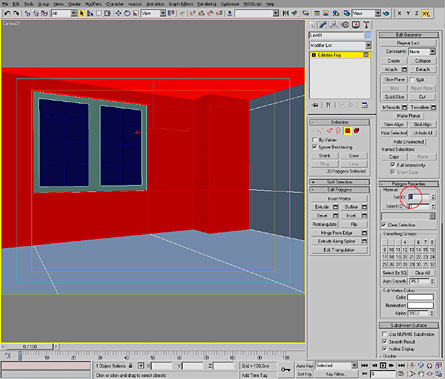Open the File menu
Screen dimensions: 445x379
[5, 4]
